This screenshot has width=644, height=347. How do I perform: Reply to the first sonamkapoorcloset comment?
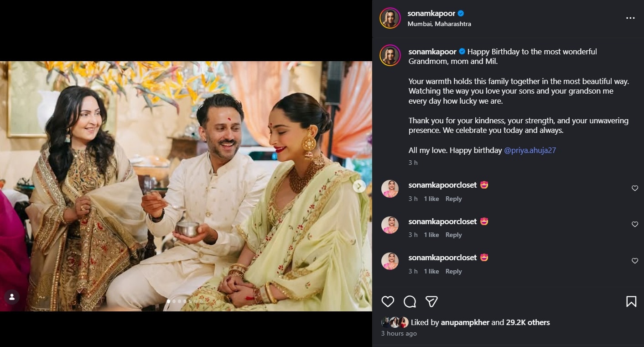click(453, 199)
